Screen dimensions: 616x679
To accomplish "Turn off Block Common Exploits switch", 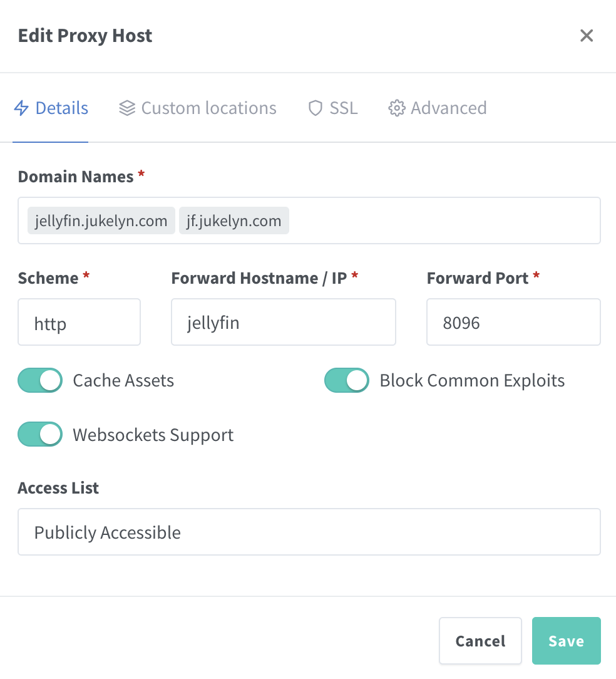I will click(x=347, y=380).
